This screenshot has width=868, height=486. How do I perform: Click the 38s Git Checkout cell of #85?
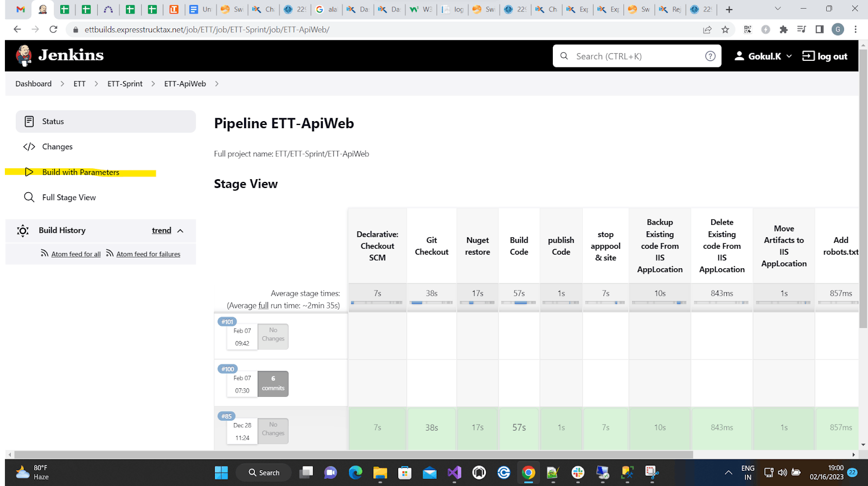[x=432, y=427]
